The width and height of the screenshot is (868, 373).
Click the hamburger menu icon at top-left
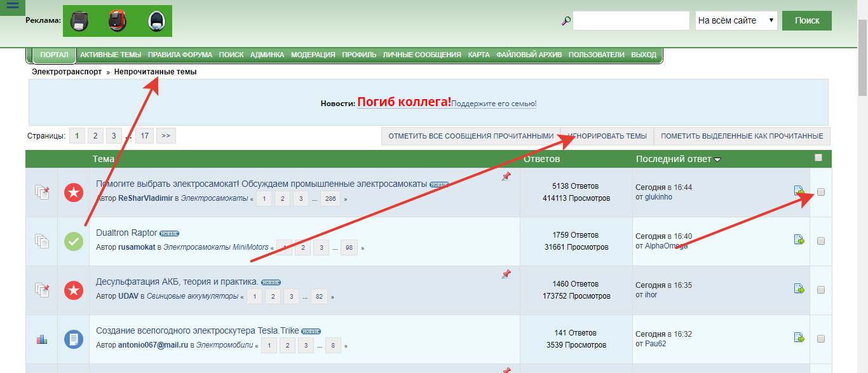pos(12,5)
